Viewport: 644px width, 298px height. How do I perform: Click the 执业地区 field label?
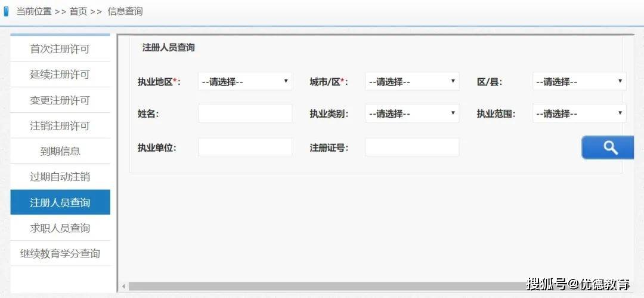pyautogui.click(x=159, y=81)
